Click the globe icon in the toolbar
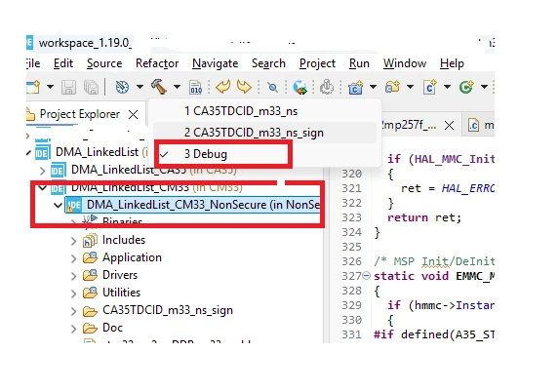Screen dimensions: 558x392 (299, 87)
